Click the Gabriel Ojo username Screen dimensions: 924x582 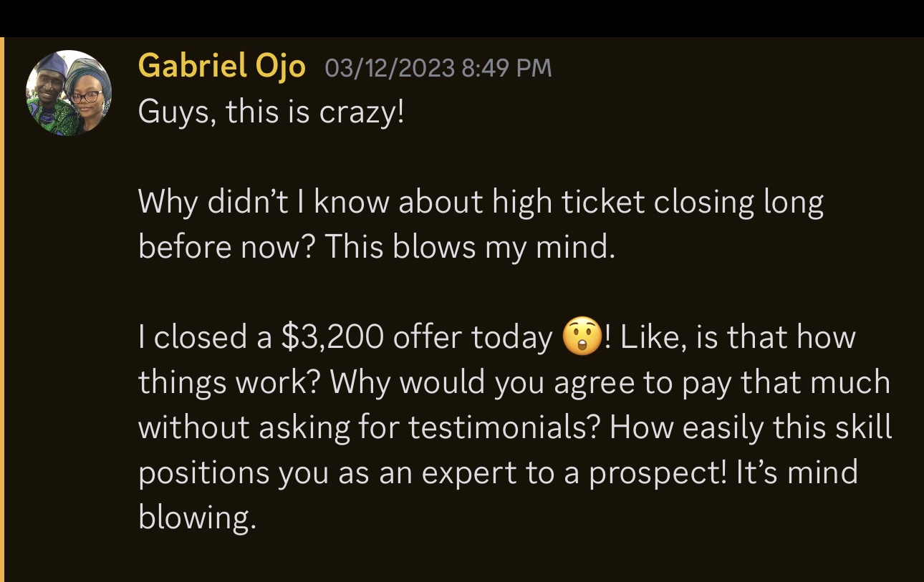[x=221, y=67]
